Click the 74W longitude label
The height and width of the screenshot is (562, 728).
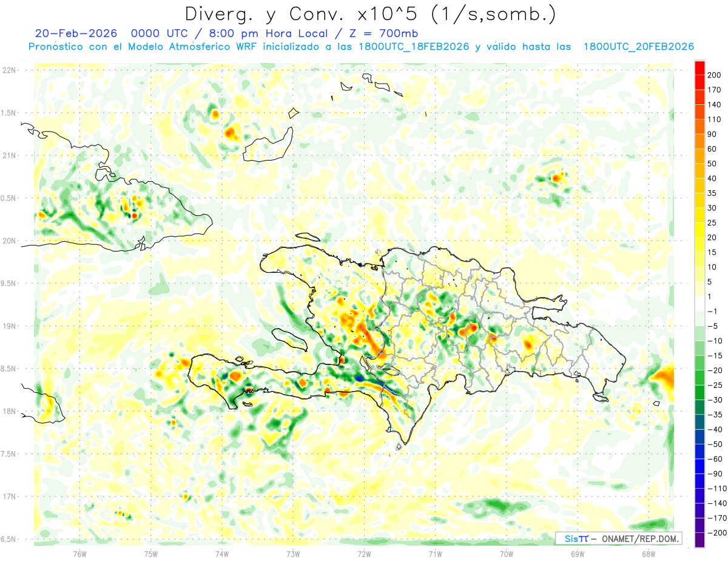[x=222, y=554]
